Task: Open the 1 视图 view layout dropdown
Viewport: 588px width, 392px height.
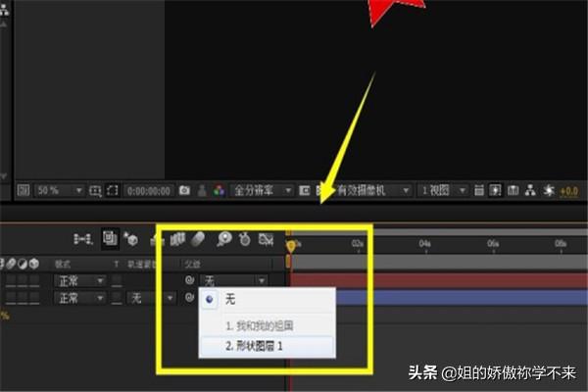Action: [x=441, y=189]
